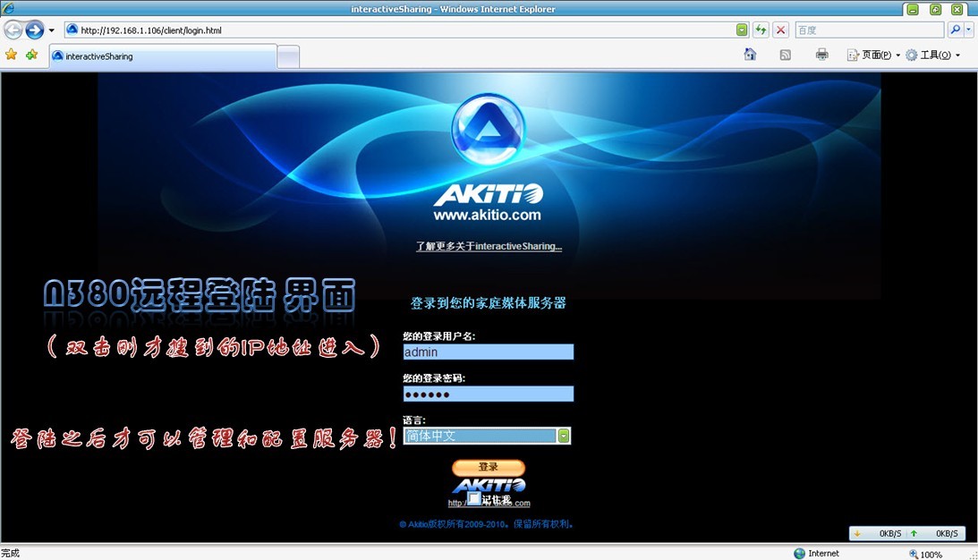This screenshot has width=978, height=560.
Task: Click the login password field
Action: pyautogui.click(x=489, y=395)
